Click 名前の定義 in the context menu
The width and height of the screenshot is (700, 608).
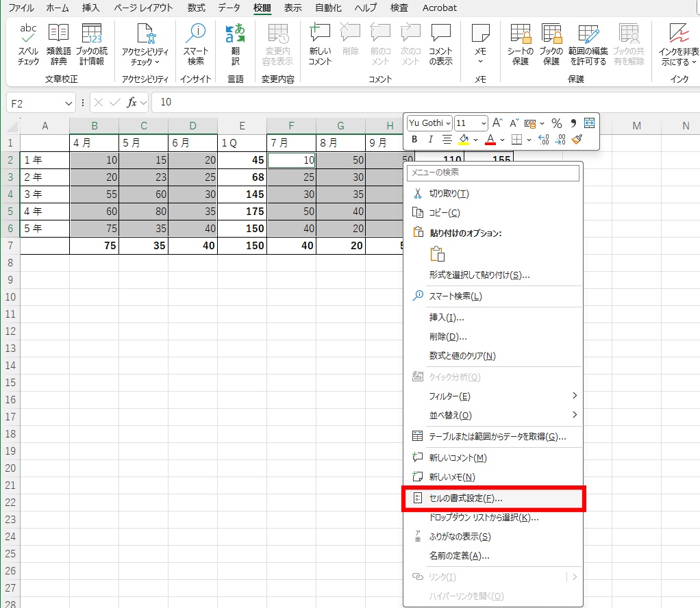[x=459, y=555]
